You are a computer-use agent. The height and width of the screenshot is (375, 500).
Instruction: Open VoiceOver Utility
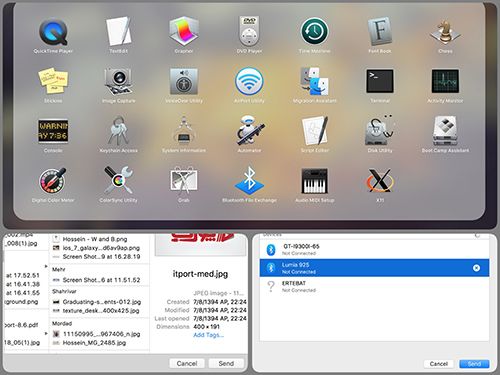184,81
